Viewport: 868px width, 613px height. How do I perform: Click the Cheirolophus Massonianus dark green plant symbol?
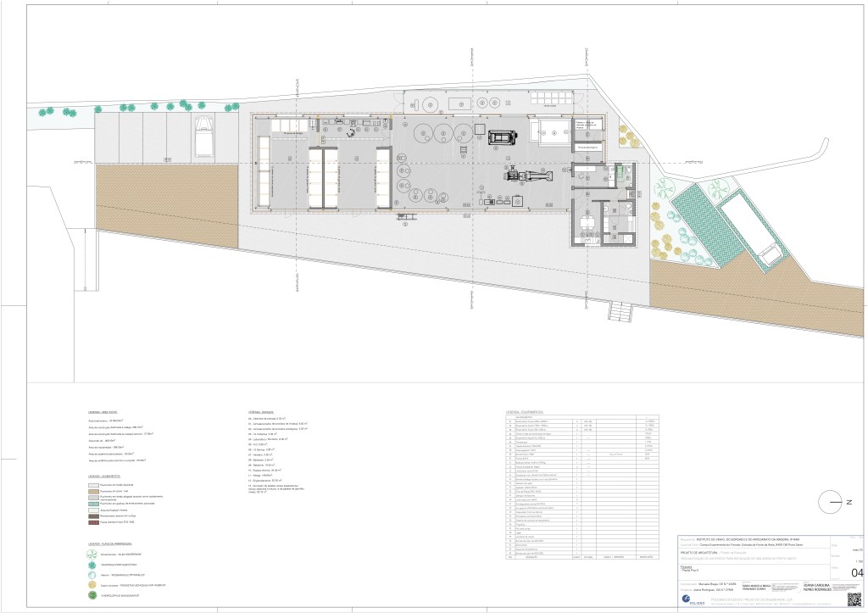[92, 597]
